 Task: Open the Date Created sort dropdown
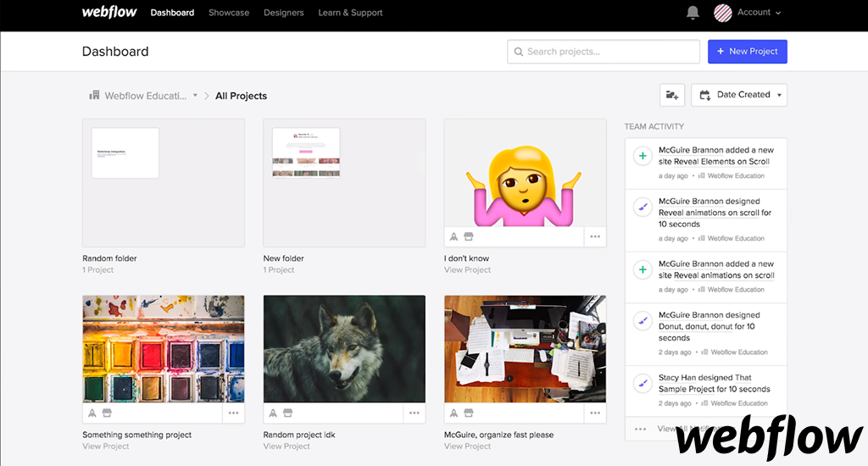tap(739, 95)
